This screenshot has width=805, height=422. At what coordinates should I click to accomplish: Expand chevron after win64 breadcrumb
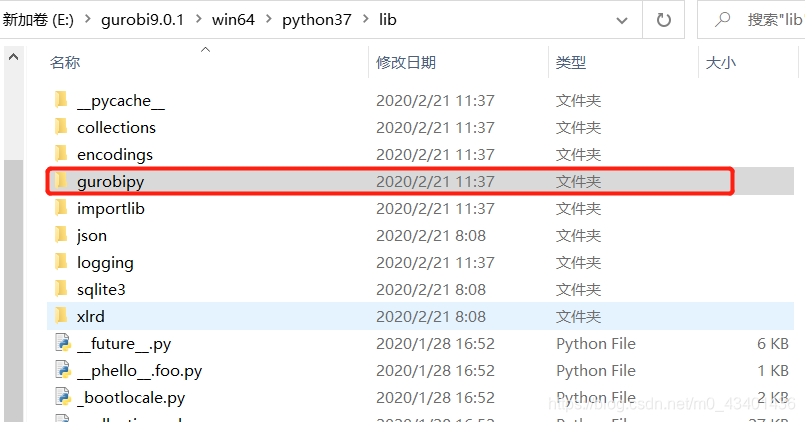click(269, 20)
